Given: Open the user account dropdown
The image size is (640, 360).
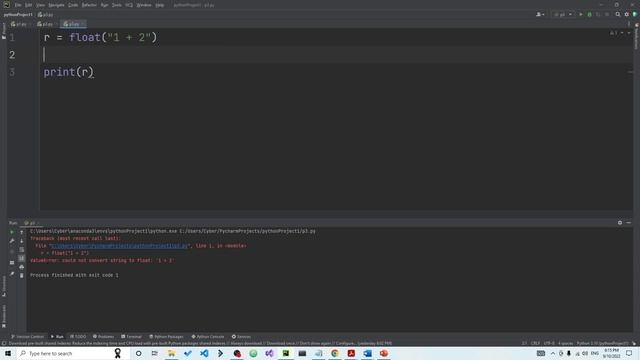Looking at the screenshot, I should (540, 14).
